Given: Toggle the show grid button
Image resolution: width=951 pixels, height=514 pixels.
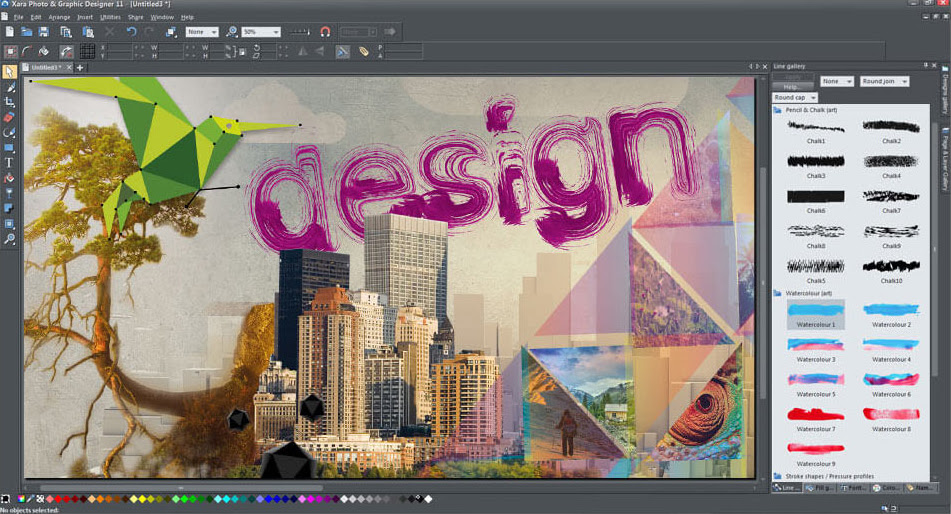Looking at the screenshot, I should (x=87, y=52).
